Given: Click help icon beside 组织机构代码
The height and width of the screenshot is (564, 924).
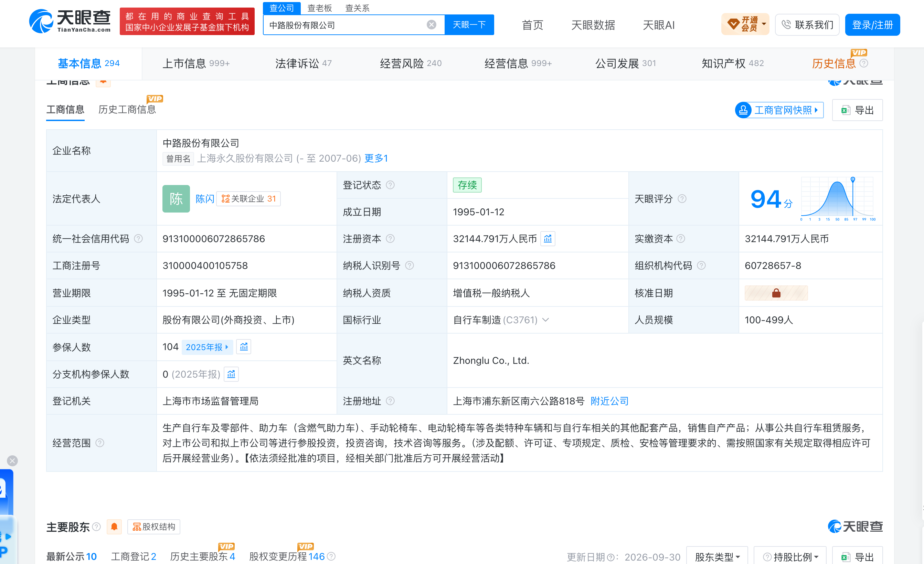Looking at the screenshot, I should point(701,266).
